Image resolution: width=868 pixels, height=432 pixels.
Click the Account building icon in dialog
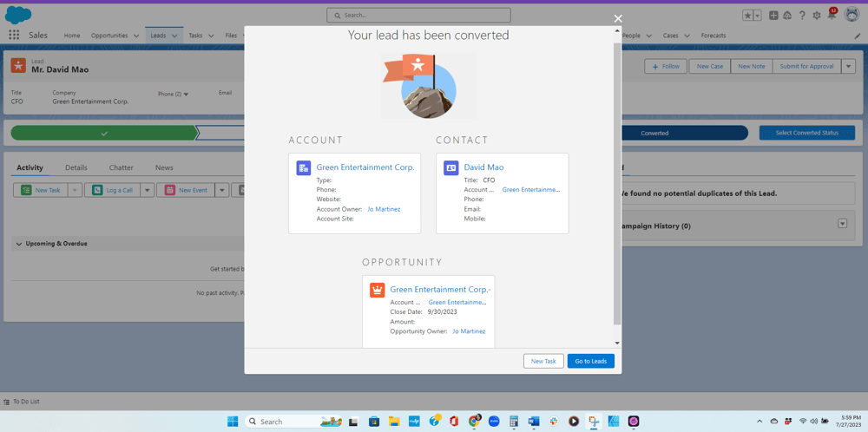303,168
